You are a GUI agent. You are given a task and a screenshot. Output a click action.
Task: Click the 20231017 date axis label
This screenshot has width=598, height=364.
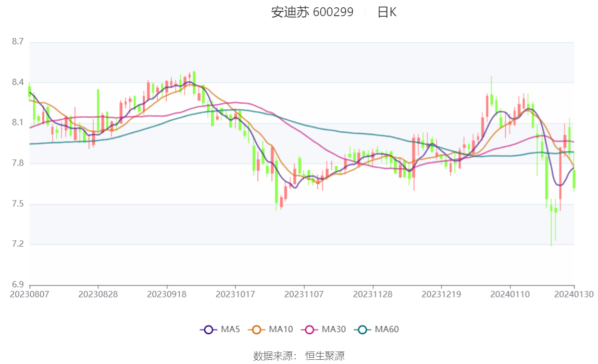(x=235, y=295)
